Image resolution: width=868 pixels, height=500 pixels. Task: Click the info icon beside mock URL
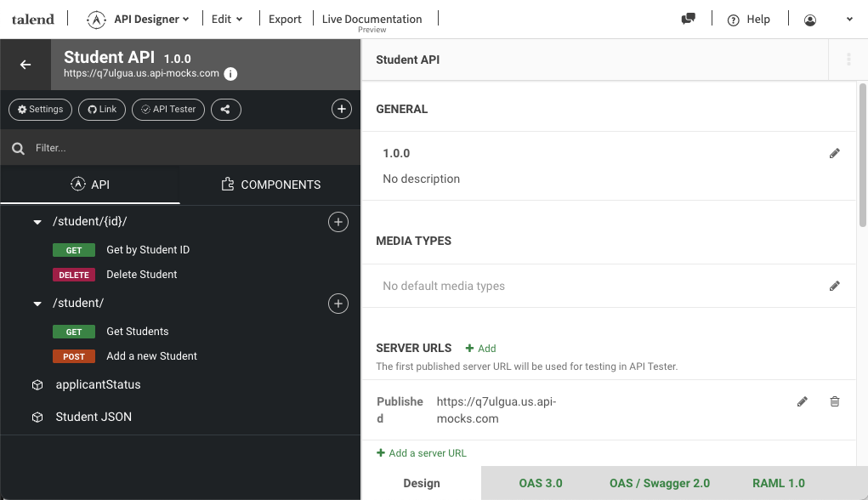[230, 74]
